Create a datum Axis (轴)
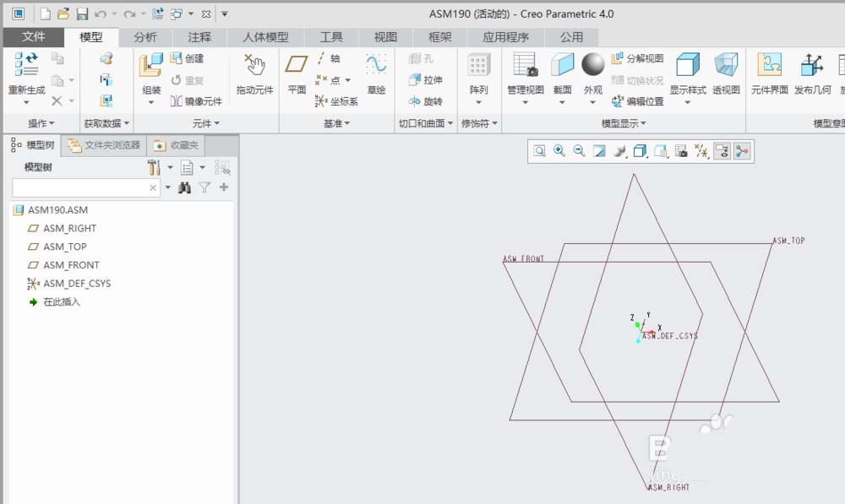This screenshot has height=504, width=845. [x=328, y=58]
